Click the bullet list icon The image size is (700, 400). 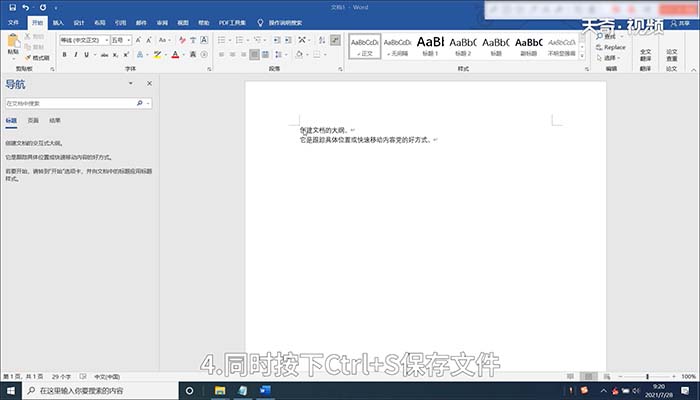click(222, 40)
